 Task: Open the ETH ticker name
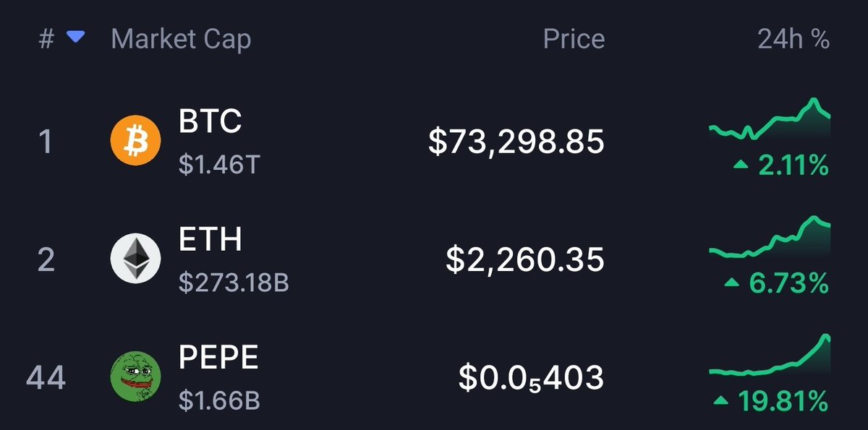tap(210, 240)
